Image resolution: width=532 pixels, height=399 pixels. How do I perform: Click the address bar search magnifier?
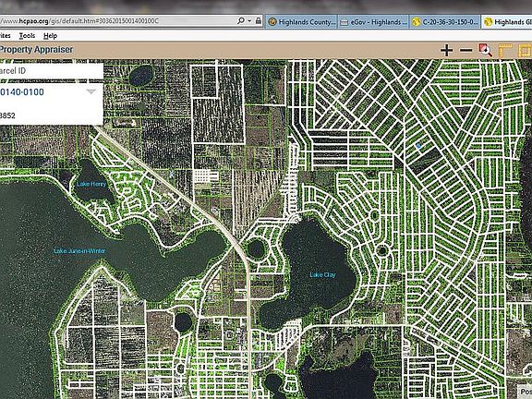[240, 20]
